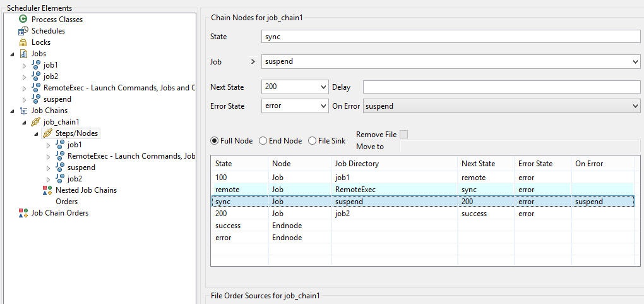
Task: Select the Orders tree item
Action: [x=66, y=202]
